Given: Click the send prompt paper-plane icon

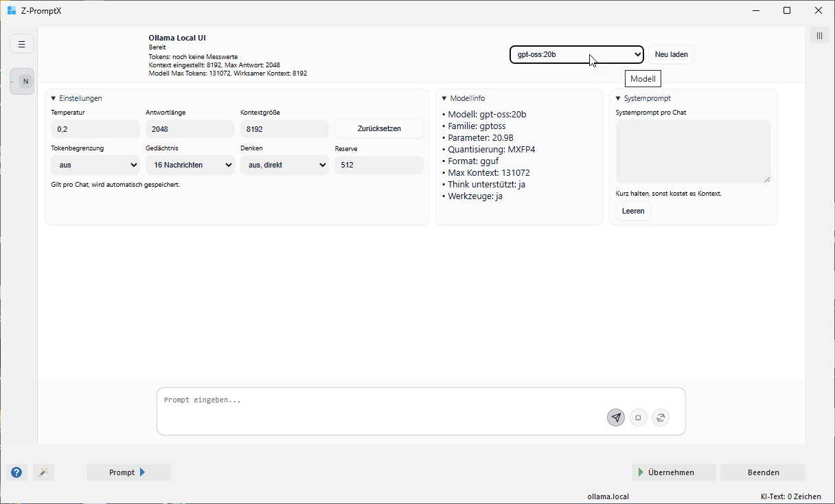Looking at the screenshot, I should click(616, 417).
